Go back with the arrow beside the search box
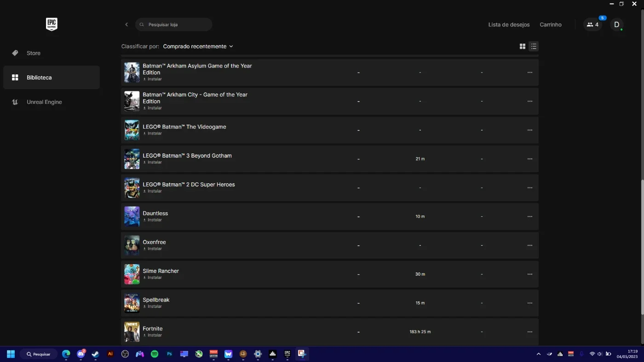This screenshot has width=644, height=362. pyautogui.click(x=126, y=25)
